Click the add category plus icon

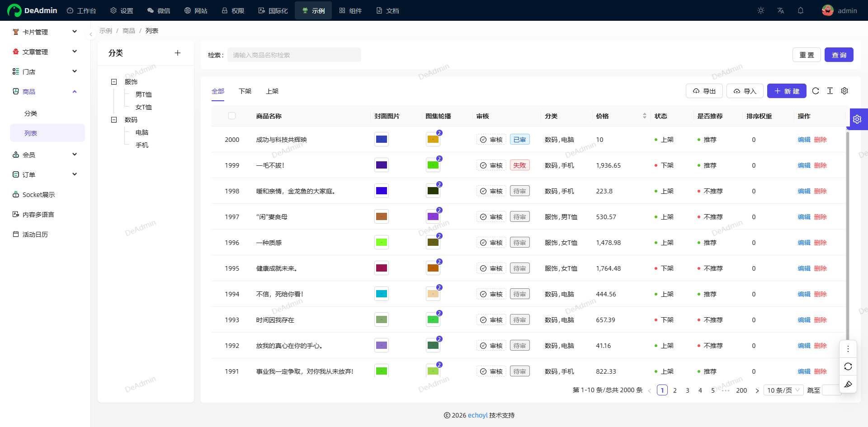178,53
